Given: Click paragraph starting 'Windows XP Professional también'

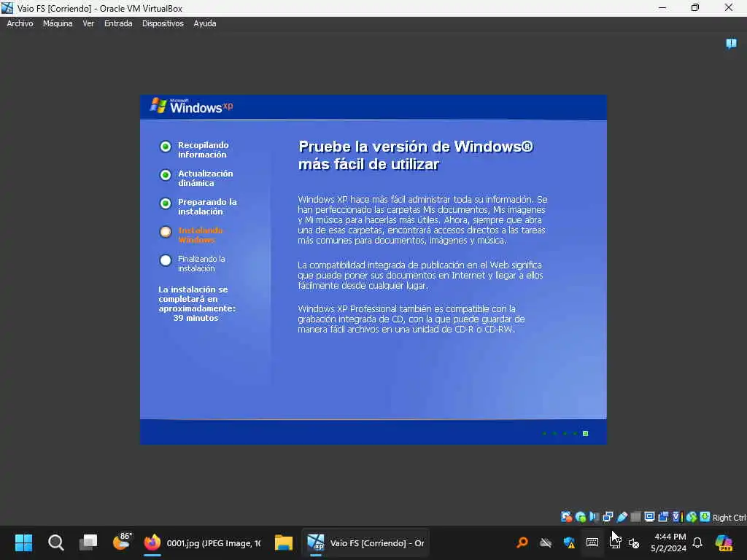Looking at the screenshot, I should tap(411, 319).
